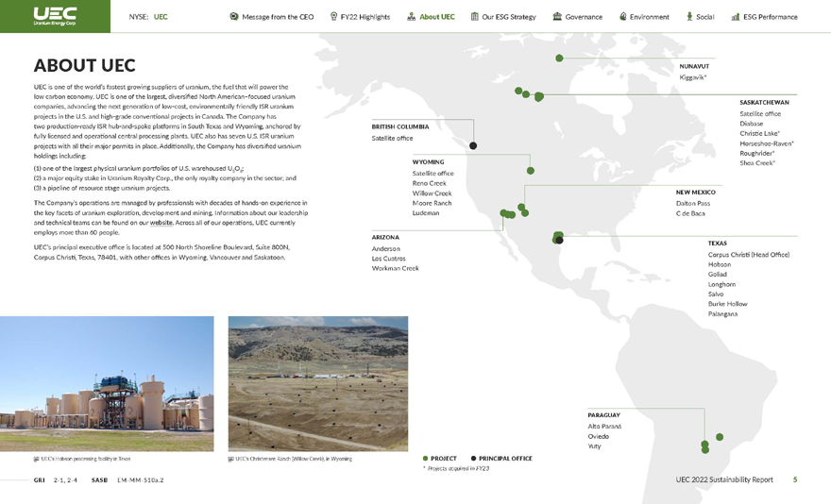Click the SASKATCHEWAN region label
831x504 pixels.
point(764,102)
